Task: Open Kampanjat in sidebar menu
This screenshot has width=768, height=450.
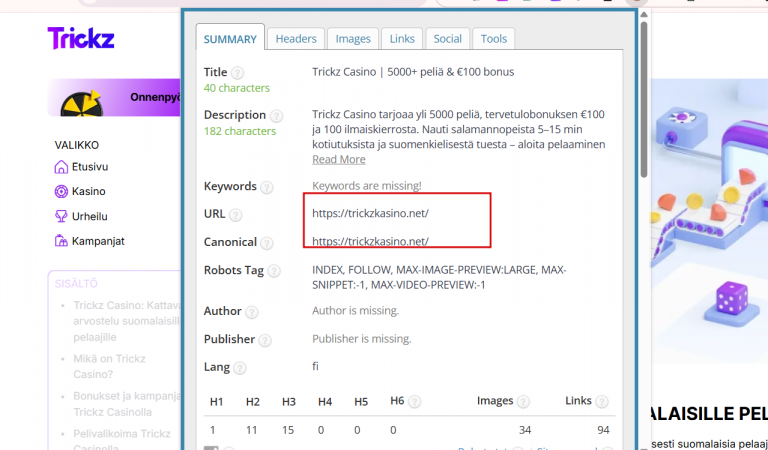Action: tap(98, 241)
